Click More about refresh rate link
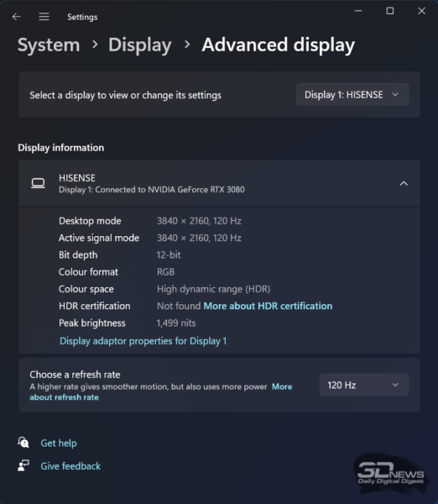Screen dimensions: 438x504 pyautogui.click(x=161, y=391)
